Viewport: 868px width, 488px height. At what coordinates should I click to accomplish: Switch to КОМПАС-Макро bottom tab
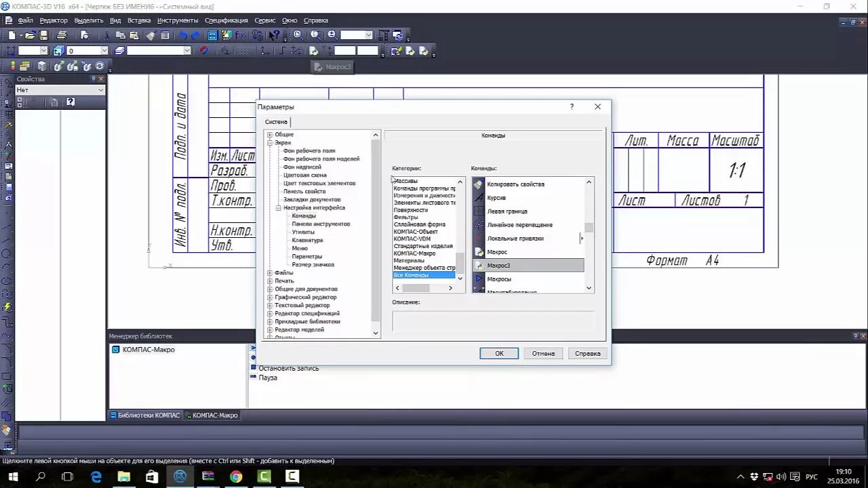[212, 415]
